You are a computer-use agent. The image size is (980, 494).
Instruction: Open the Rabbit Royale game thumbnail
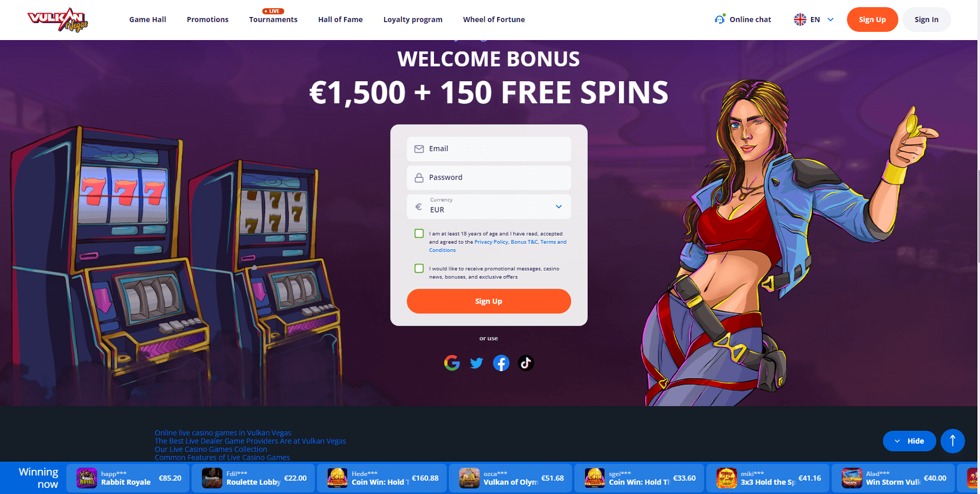87,478
